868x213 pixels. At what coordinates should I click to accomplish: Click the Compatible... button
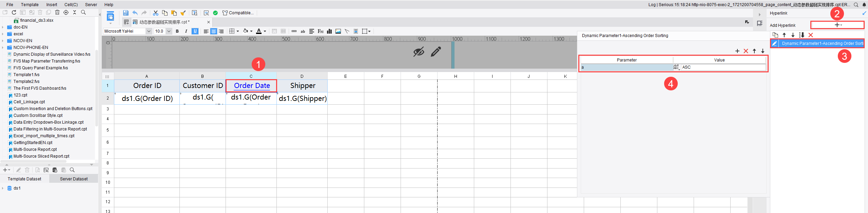pos(238,13)
